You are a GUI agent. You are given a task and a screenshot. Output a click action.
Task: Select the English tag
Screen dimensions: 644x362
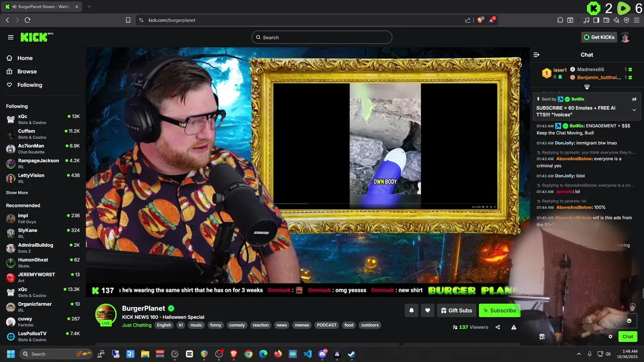click(164, 325)
